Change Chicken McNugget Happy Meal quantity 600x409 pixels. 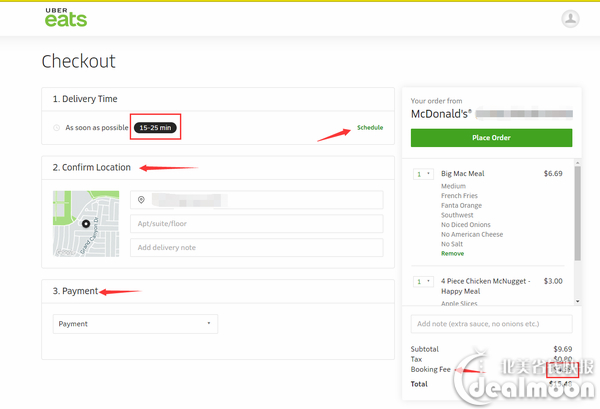tap(422, 282)
